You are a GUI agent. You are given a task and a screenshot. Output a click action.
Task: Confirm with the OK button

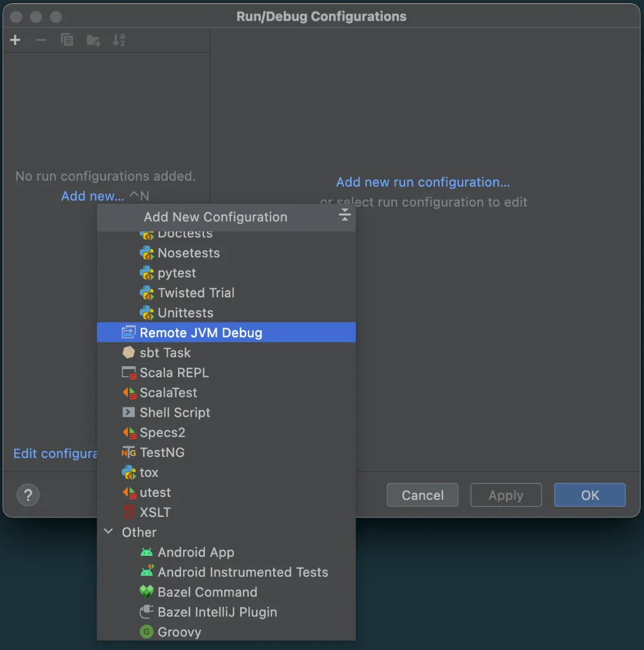point(589,495)
